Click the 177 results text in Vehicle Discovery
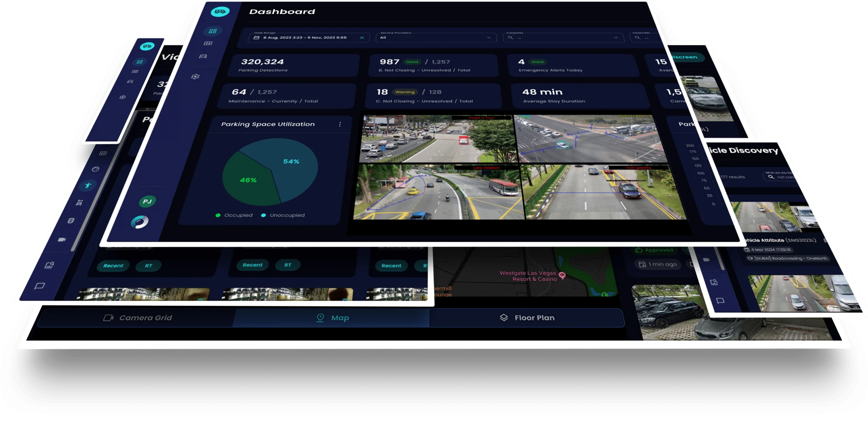 [x=733, y=177]
